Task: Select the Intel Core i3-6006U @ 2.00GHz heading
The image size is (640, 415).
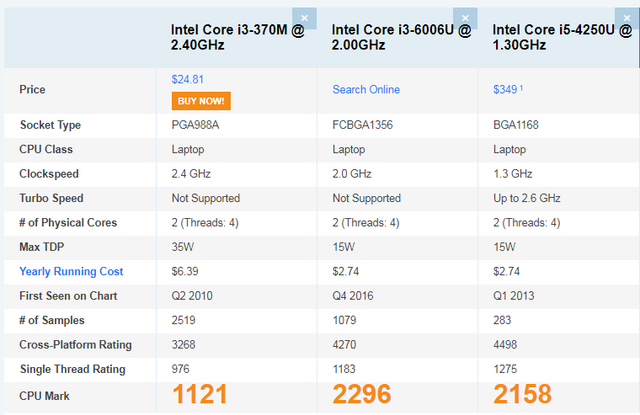Action: [x=401, y=37]
